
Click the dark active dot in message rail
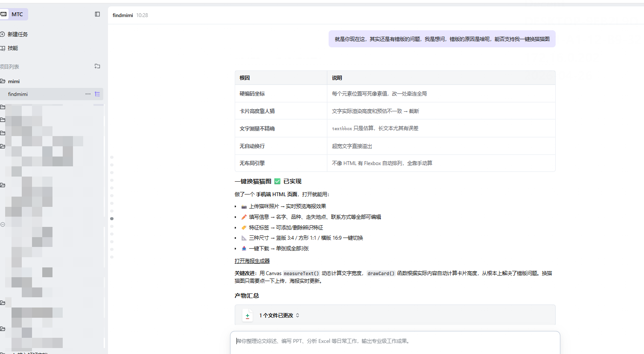(x=112, y=218)
